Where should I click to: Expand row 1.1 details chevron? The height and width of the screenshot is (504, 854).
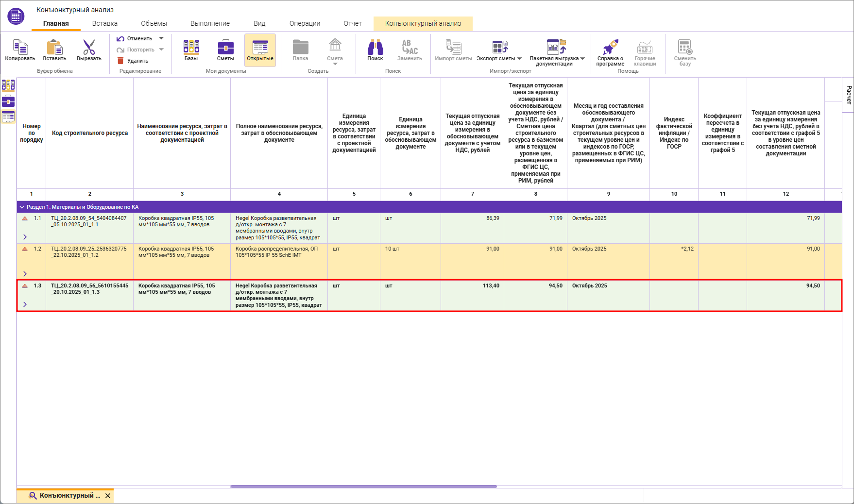point(25,237)
